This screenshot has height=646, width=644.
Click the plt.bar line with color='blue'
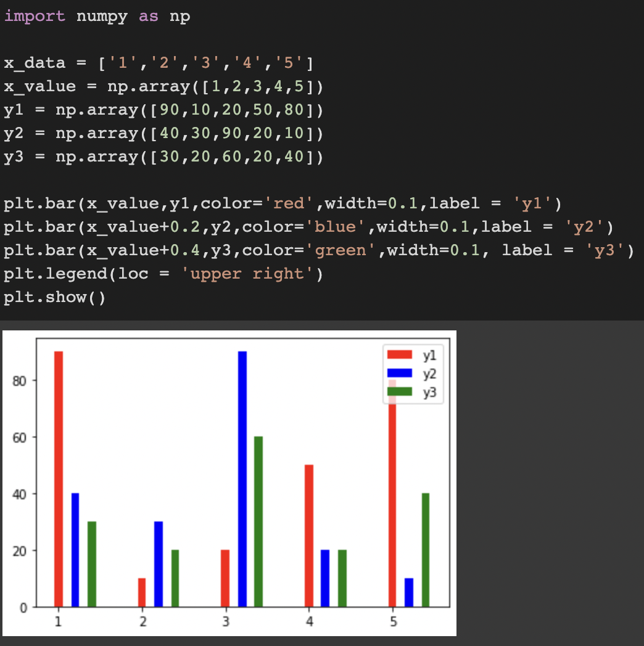pyautogui.click(x=309, y=227)
